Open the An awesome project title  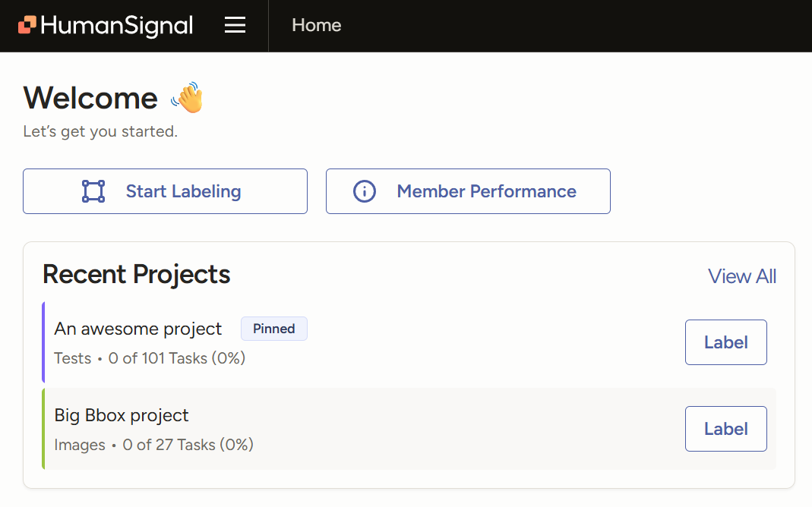pyautogui.click(x=138, y=329)
